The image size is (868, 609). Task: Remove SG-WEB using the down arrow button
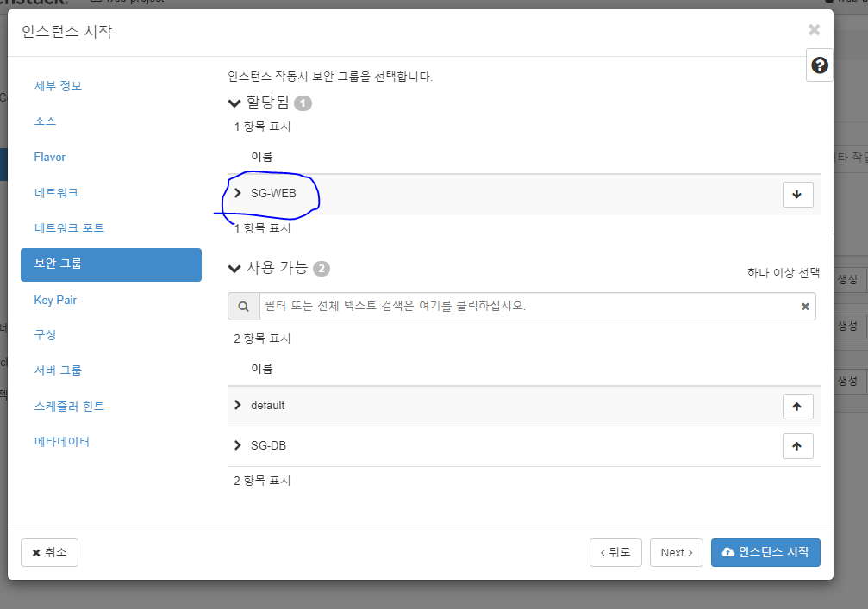(x=797, y=194)
